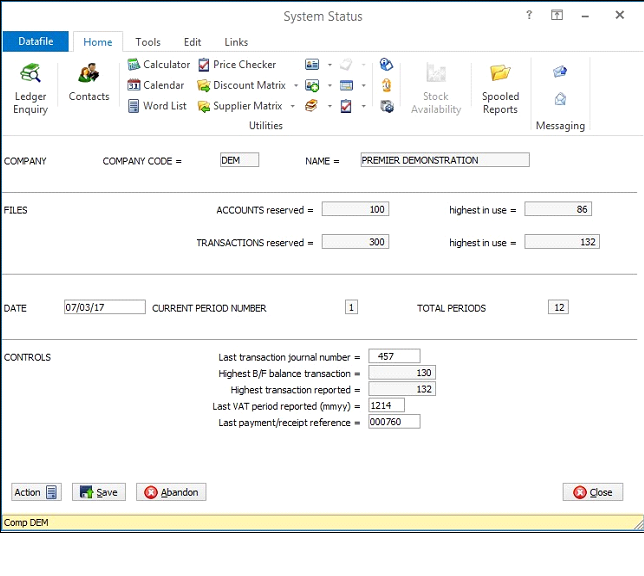The width and height of the screenshot is (644, 576).
Task: Click the current period number field
Action: pos(352,307)
